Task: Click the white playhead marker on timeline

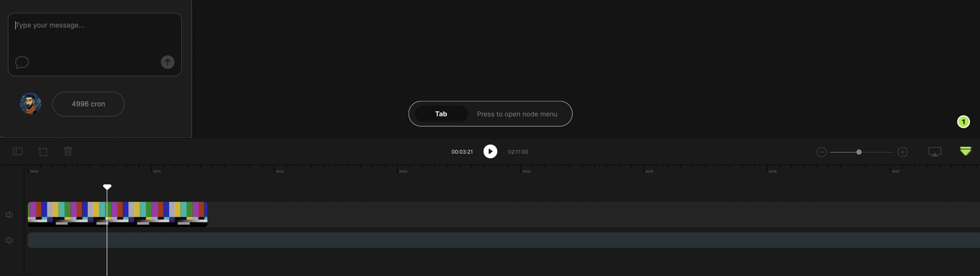Action: point(107,187)
